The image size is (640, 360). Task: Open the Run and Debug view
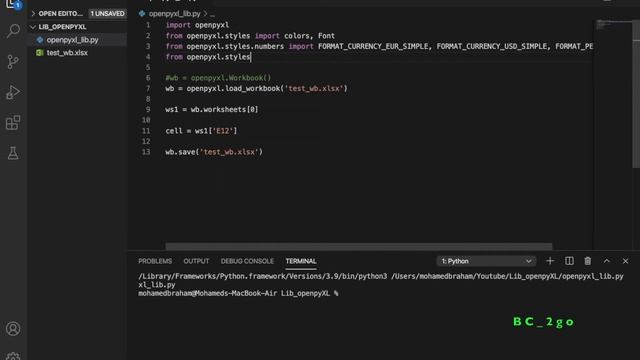[x=13, y=92]
